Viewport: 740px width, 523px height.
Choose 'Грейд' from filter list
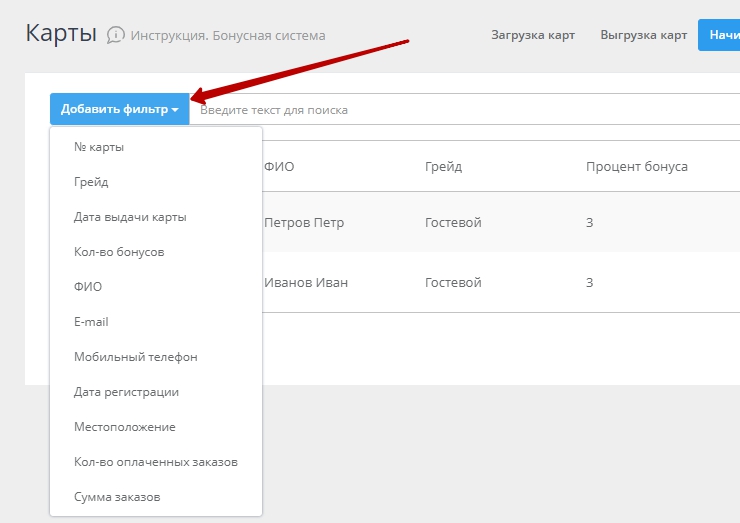pyautogui.click(x=91, y=182)
